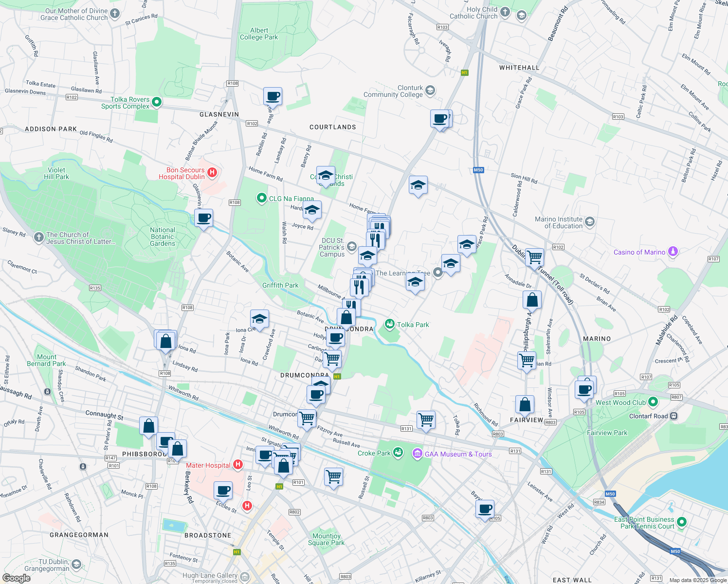
Task: Select the shopping cart marker near Dublin Tunnel
Action: pos(534,256)
